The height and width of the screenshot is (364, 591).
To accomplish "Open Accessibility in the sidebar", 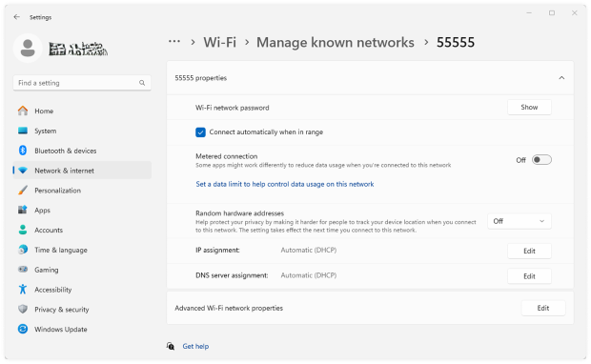I will coord(82,290).
